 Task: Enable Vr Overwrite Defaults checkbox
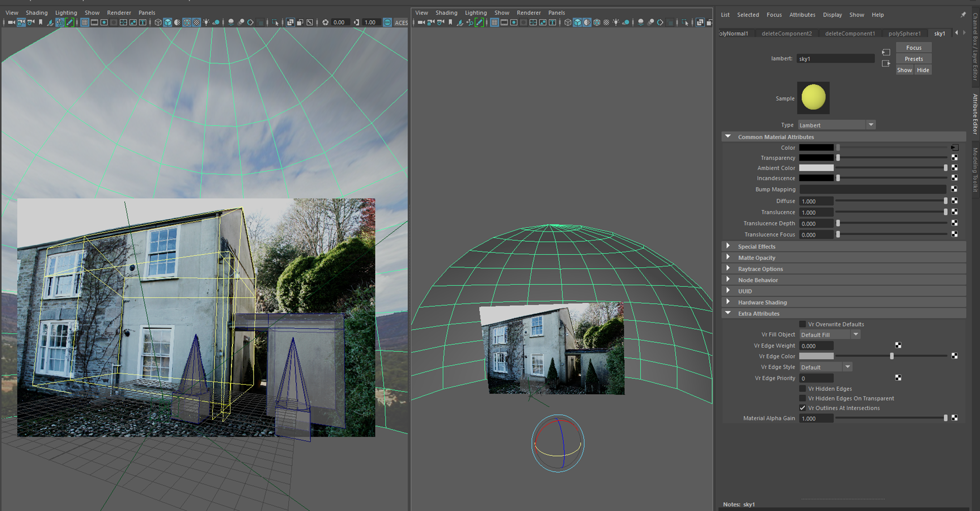point(803,324)
